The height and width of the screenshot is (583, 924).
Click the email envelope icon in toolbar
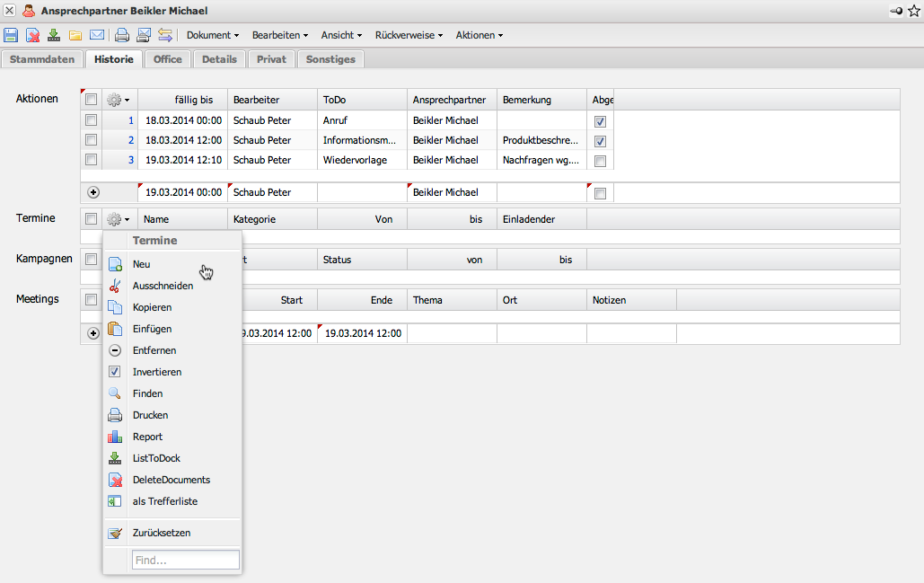(x=97, y=35)
